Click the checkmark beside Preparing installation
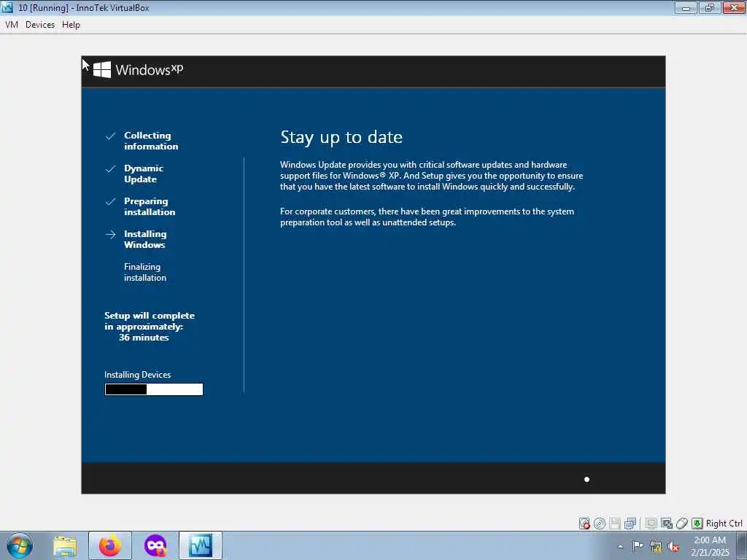Screen dimensions: 747x560 click(111, 202)
